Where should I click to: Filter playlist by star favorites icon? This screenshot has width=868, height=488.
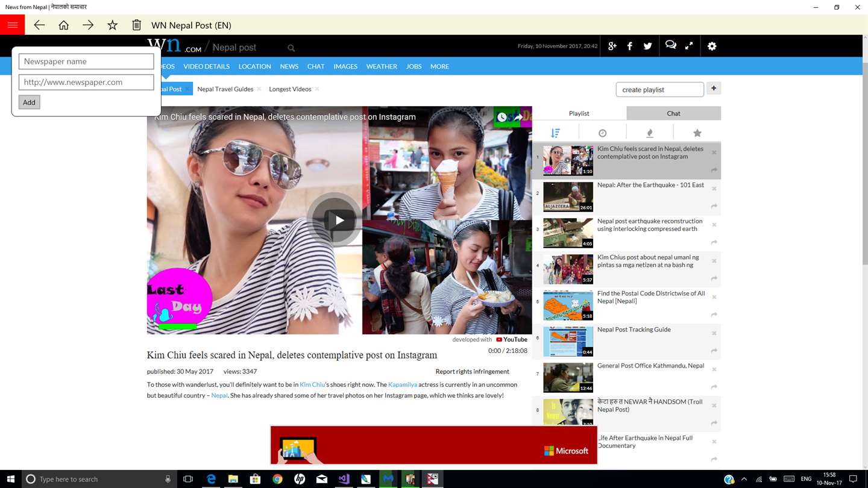pos(697,133)
